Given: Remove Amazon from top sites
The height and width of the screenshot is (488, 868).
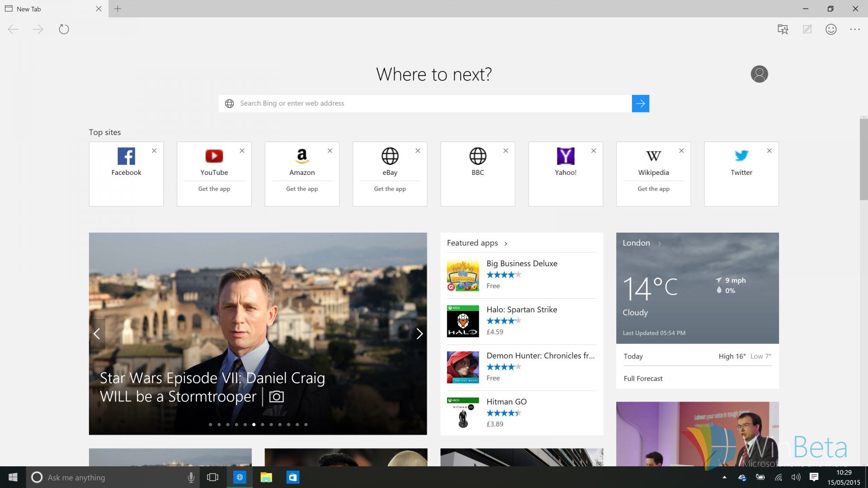Looking at the screenshot, I should coord(330,151).
